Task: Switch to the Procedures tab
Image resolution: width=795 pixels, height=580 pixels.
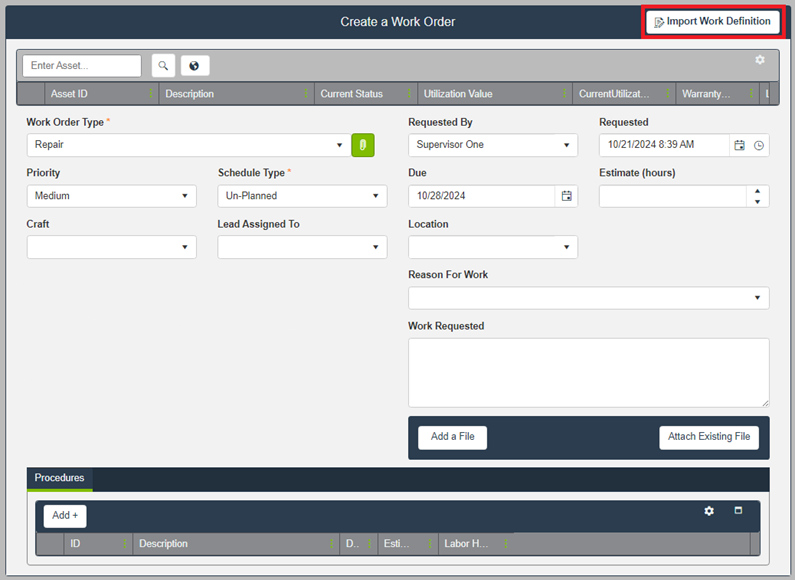Action: (x=59, y=478)
